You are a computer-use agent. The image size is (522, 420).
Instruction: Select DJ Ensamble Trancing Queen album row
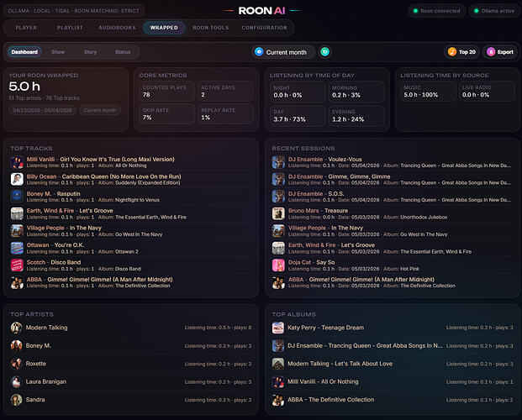[393, 346]
